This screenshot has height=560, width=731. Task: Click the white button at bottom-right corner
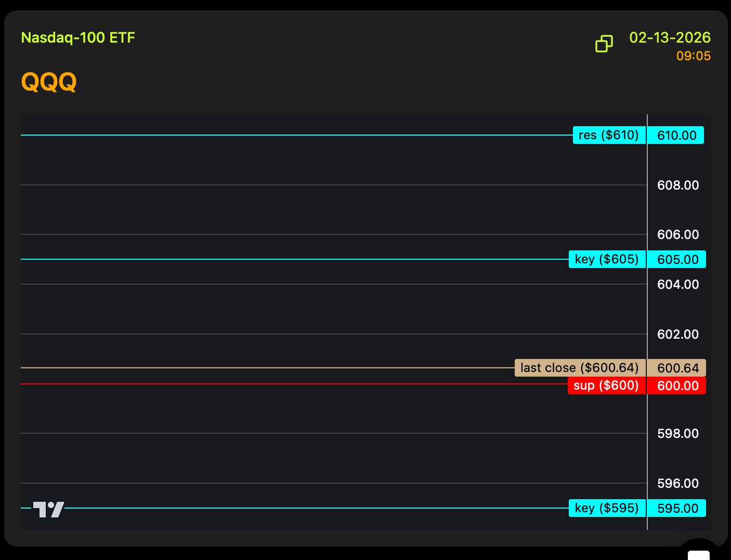698,554
